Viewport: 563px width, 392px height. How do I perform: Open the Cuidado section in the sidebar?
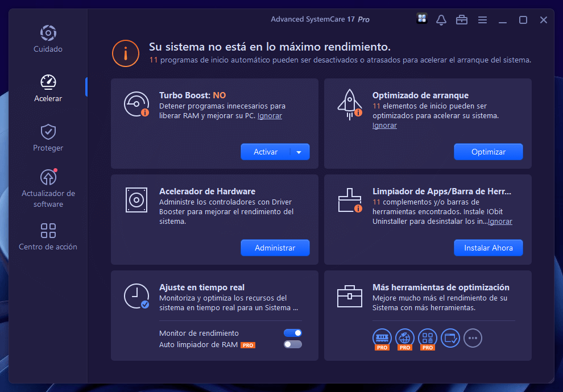pyautogui.click(x=48, y=39)
